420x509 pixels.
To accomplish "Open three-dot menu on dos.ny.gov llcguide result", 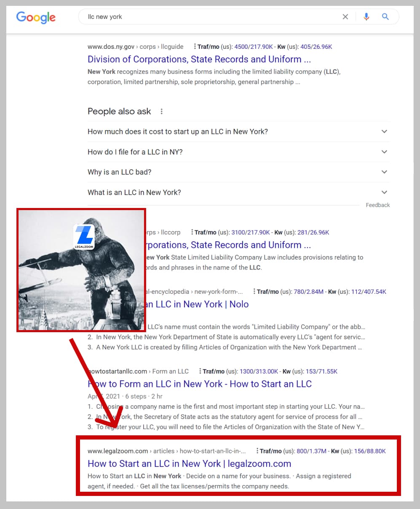I will [195, 46].
